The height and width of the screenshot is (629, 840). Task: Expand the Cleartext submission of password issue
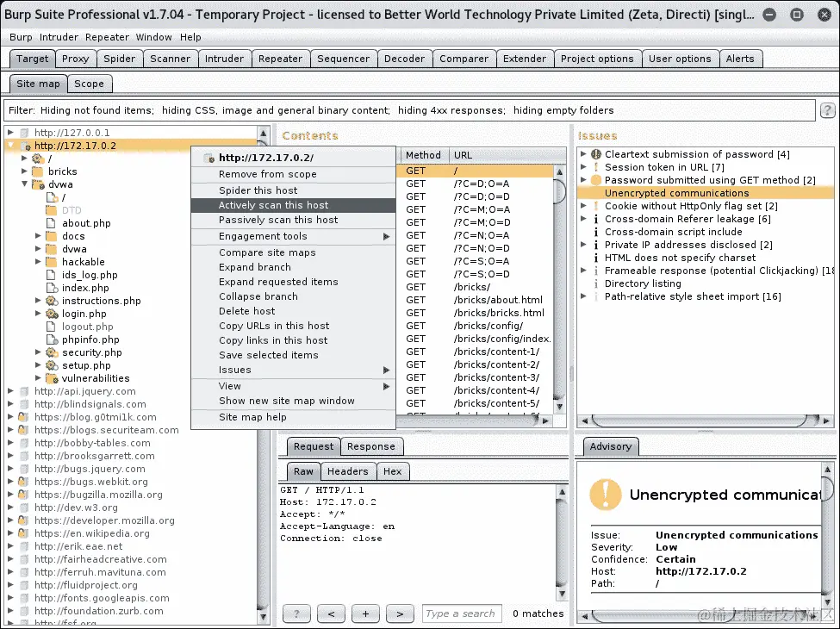583,153
